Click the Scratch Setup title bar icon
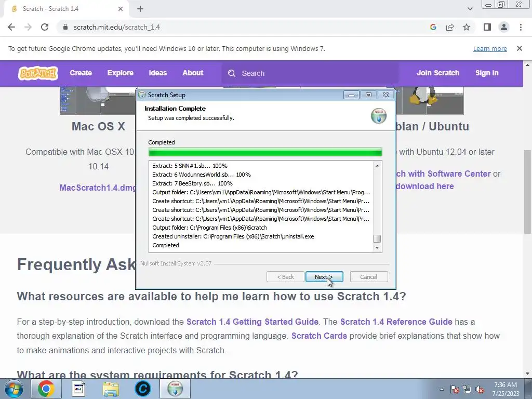Viewport: 532px width, 399px height. pyautogui.click(x=142, y=95)
